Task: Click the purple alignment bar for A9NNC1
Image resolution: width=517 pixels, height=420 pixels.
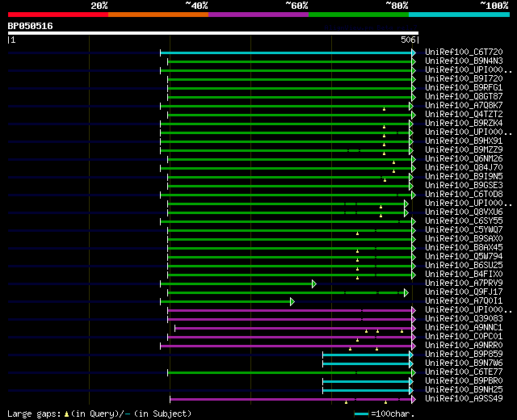Action: [293, 329]
